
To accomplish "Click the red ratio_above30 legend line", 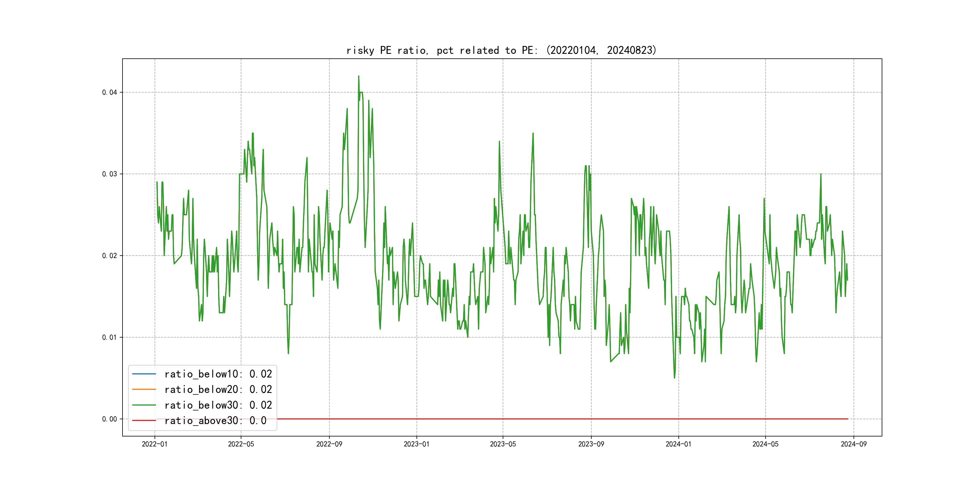I will (144, 421).
